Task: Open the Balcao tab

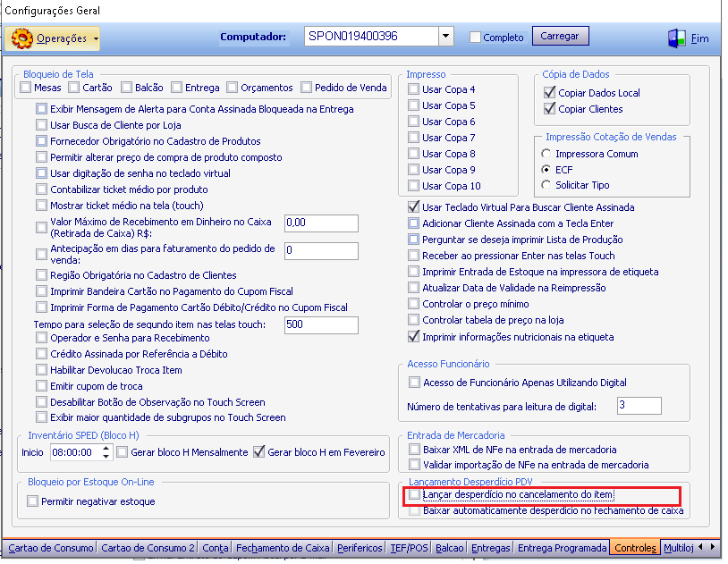Action: (x=450, y=548)
